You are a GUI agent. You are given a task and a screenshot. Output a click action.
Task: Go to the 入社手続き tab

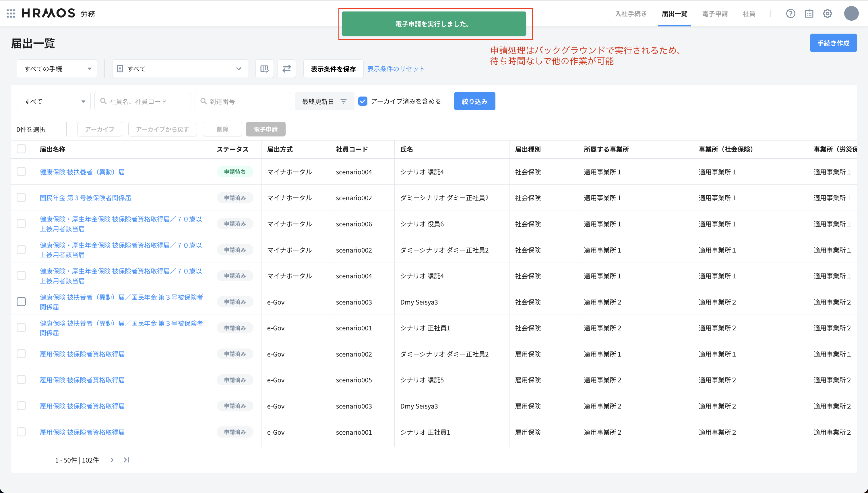(631, 14)
